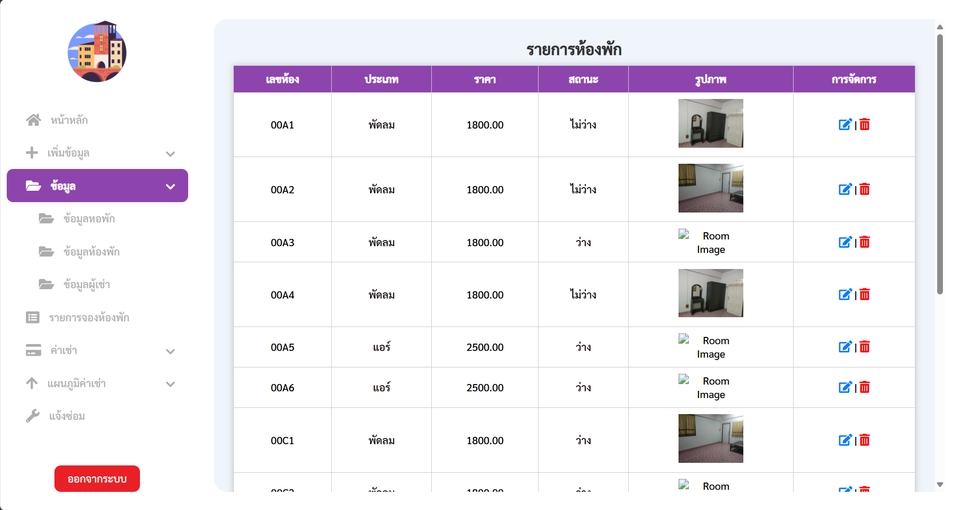Click the scrollbar up arrow
Image resolution: width=960 pixels, height=510 pixels.
[940, 27]
